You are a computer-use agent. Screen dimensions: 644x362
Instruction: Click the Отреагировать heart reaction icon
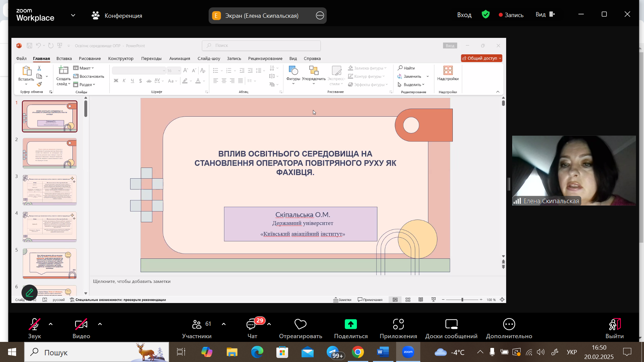[x=300, y=324]
